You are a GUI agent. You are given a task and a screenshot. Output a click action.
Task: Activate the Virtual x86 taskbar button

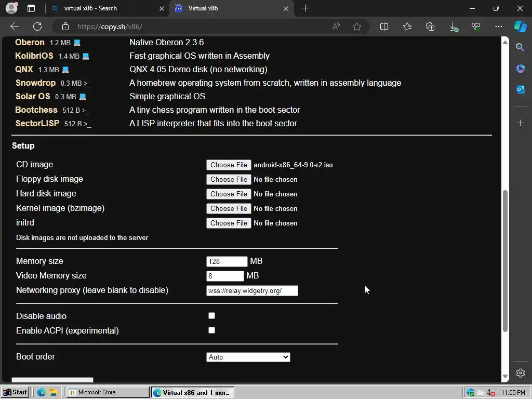(x=192, y=393)
